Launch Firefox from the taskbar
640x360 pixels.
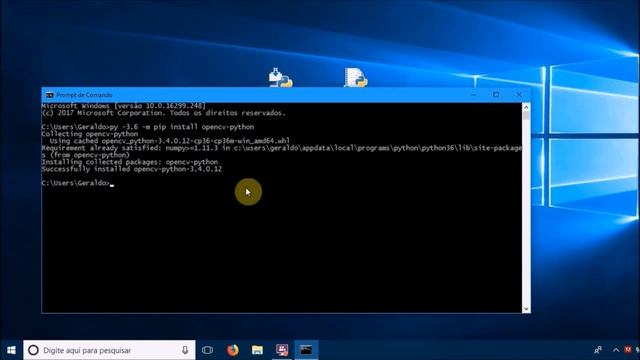tap(233, 350)
